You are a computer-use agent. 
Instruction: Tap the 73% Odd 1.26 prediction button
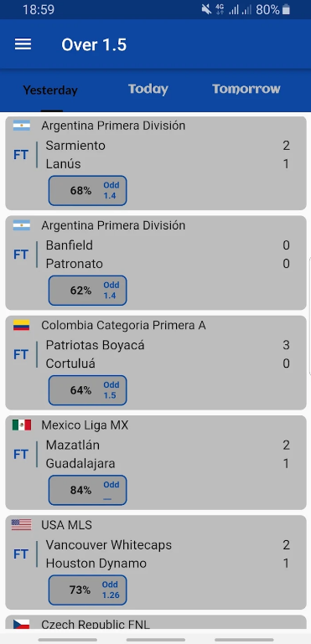[x=88, y=590]
